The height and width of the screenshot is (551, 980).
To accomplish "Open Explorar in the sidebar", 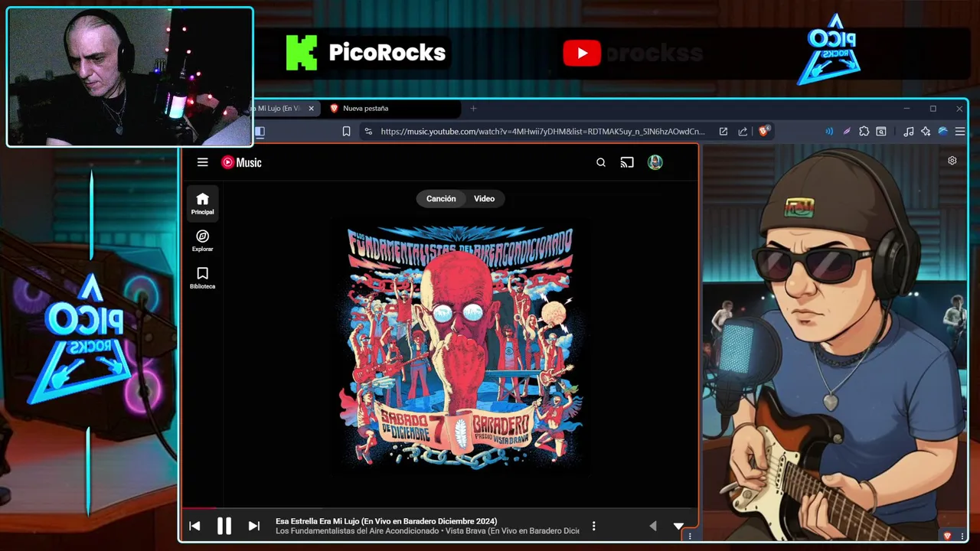I will pos(202,241).
